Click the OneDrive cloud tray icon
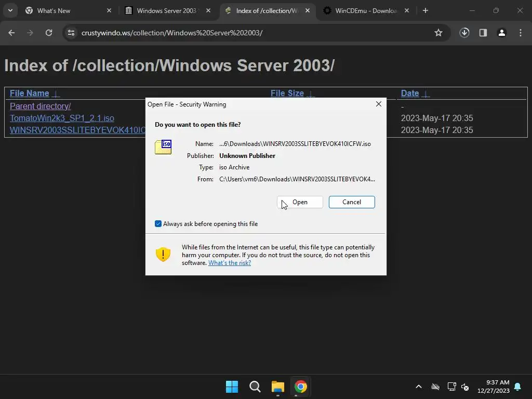 [x=435, y=387]
